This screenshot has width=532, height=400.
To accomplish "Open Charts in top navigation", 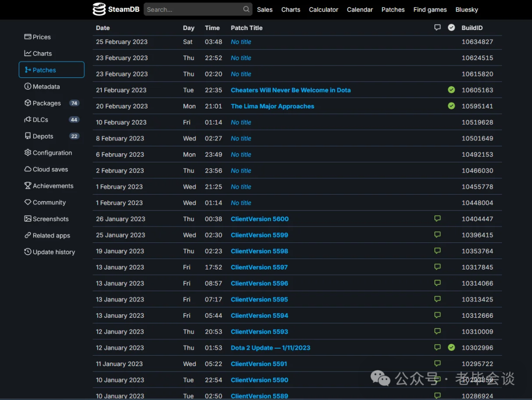I will click(291, 9).
